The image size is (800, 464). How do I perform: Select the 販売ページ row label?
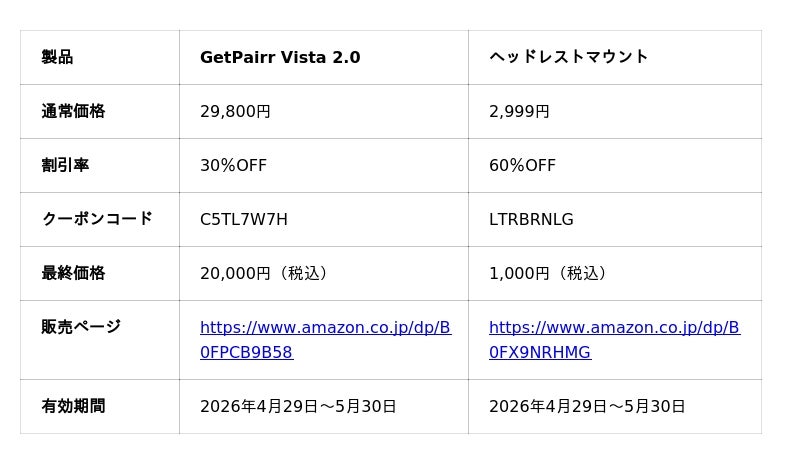81,327
